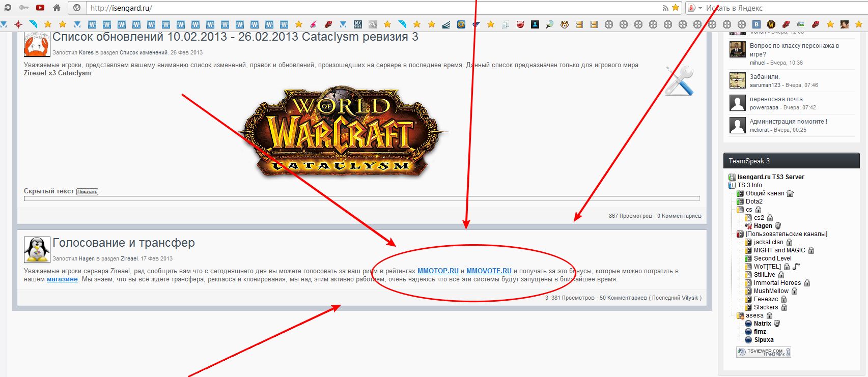Click the globe site-info icon beside the URL

tap(77, 8)
